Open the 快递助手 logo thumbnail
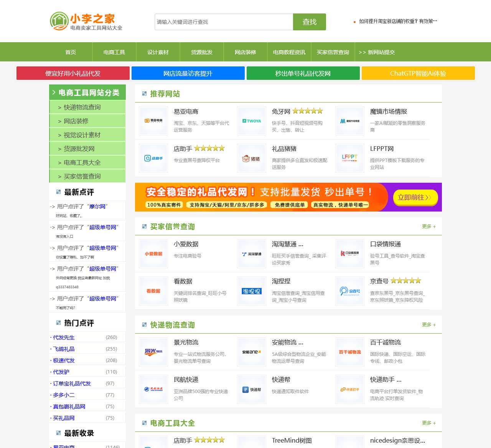Viewport: 491px width, 448px height. [x=350, y=389]
